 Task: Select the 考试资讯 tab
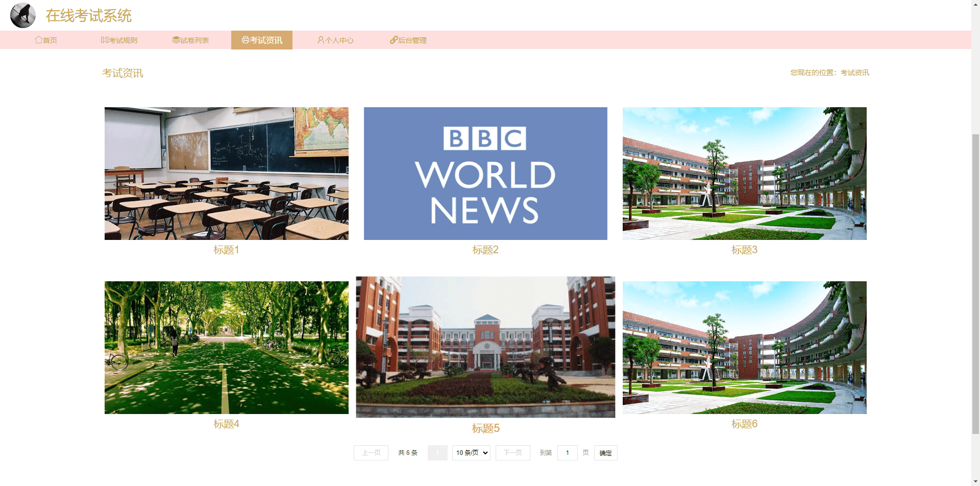pos(262,40)
